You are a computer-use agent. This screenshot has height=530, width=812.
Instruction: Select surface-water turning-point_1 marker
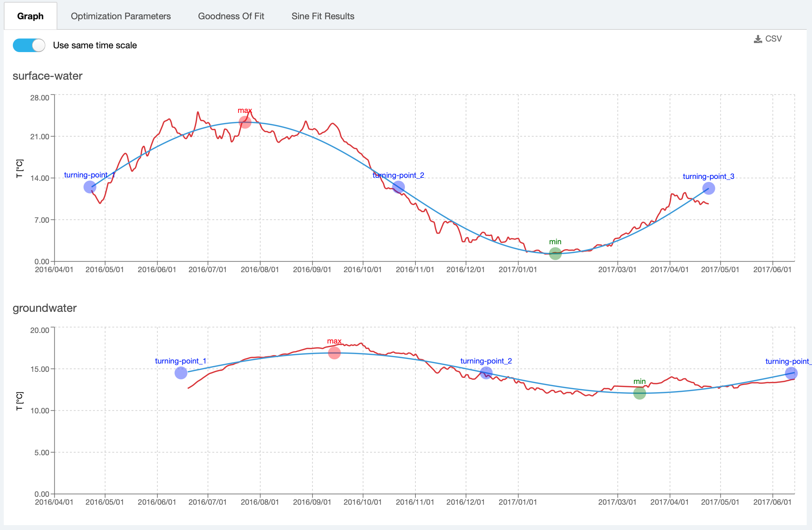90,187
